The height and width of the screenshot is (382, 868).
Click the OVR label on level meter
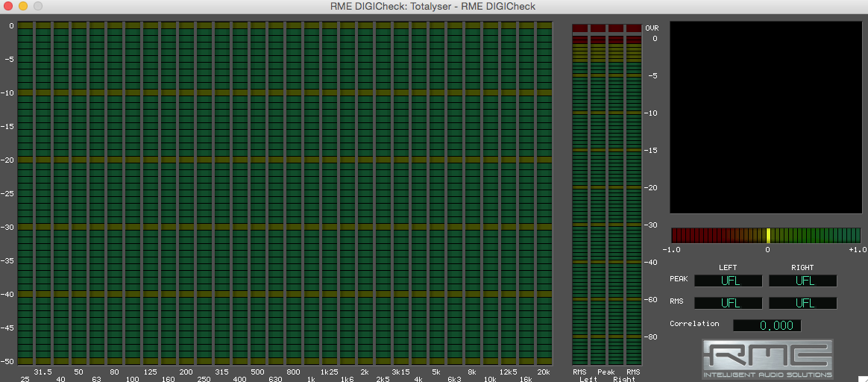pos(652,28)
